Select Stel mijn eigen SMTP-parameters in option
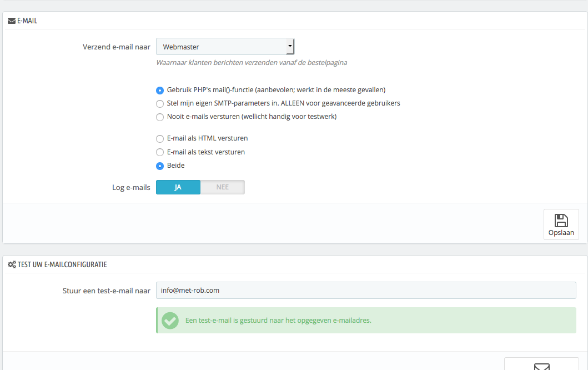The height and width of the screenshot is (370, 588). coord(160,103)
